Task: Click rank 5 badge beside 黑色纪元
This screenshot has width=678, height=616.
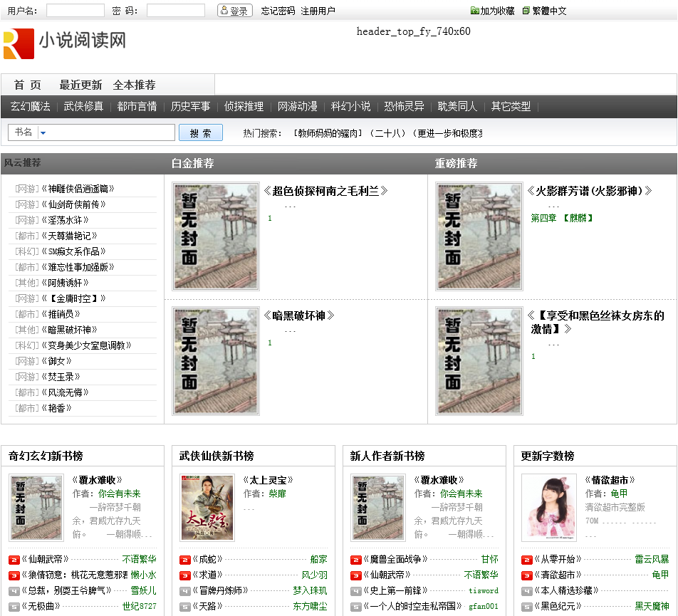Action: (x=527, y=607)
